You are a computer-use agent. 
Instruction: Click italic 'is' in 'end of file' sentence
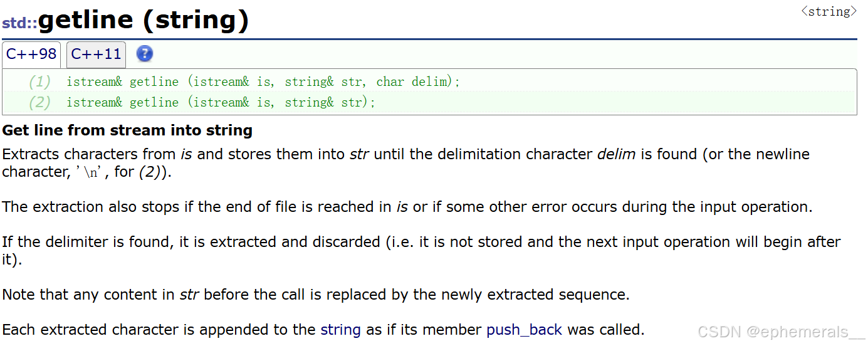(x=402, y=207)
